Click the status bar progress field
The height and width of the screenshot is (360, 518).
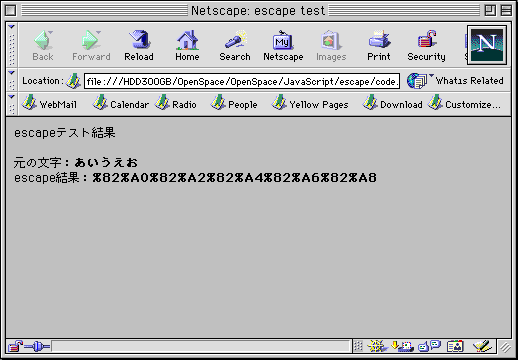tap(201, 346)
